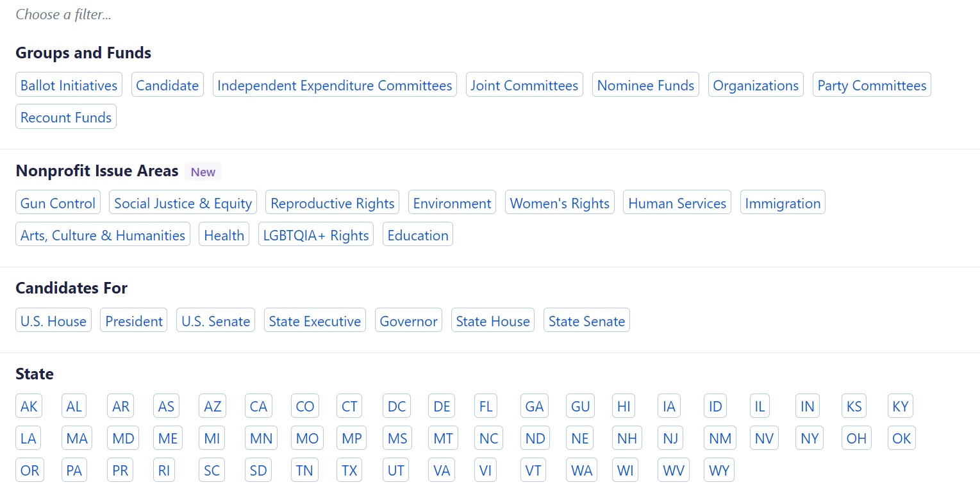The height and width of the screenshot is (489, 980).
Task: Choose the Immigration issue area
Action: coord(783,203)
